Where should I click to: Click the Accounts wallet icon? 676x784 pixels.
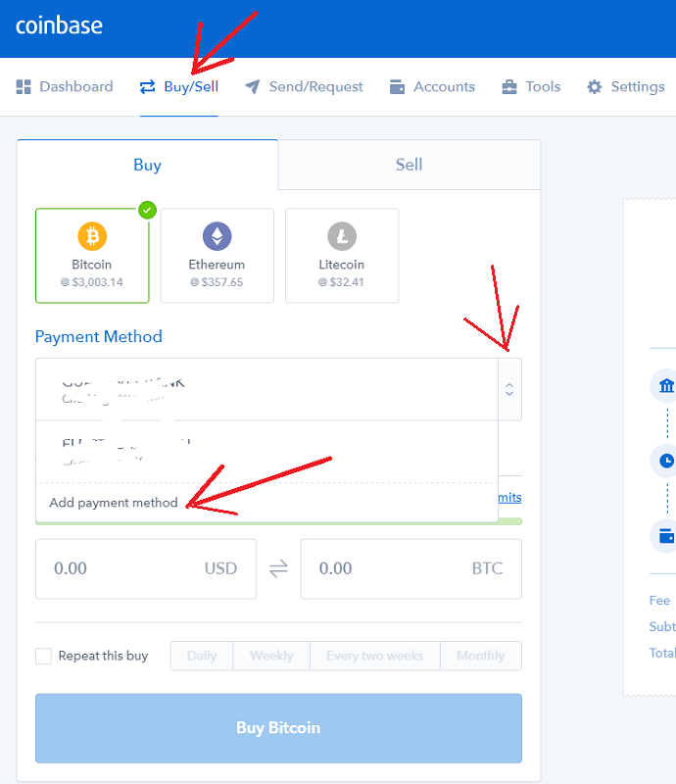(x=397, y=87)
